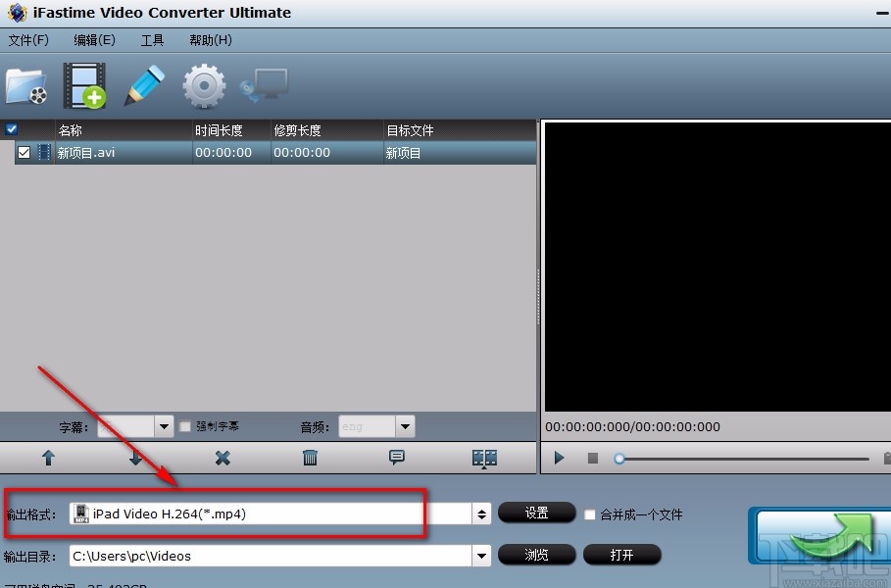The image size is (891, 588).
Task: Expand the 字幕 dropdown
Action: click(165, 426)
